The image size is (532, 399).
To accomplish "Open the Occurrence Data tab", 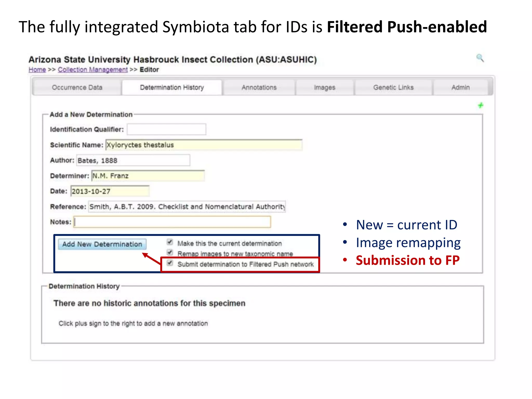I will pos(77,88).
